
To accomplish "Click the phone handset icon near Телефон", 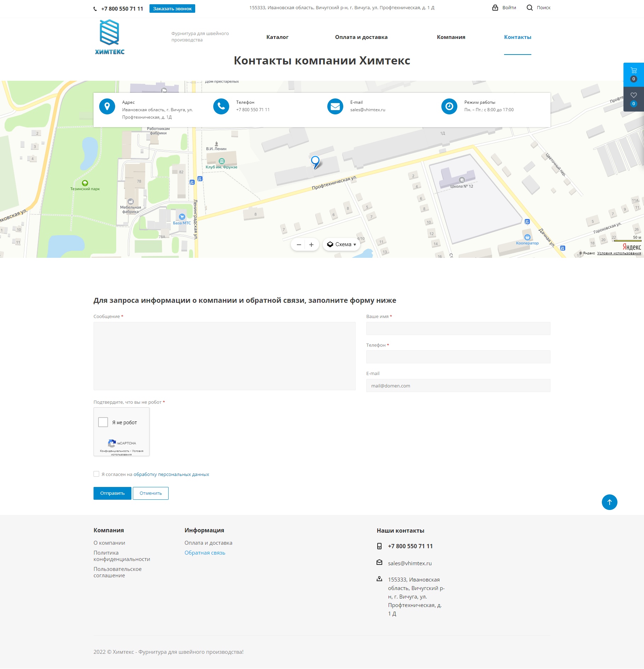I will (x=221, y=106).
